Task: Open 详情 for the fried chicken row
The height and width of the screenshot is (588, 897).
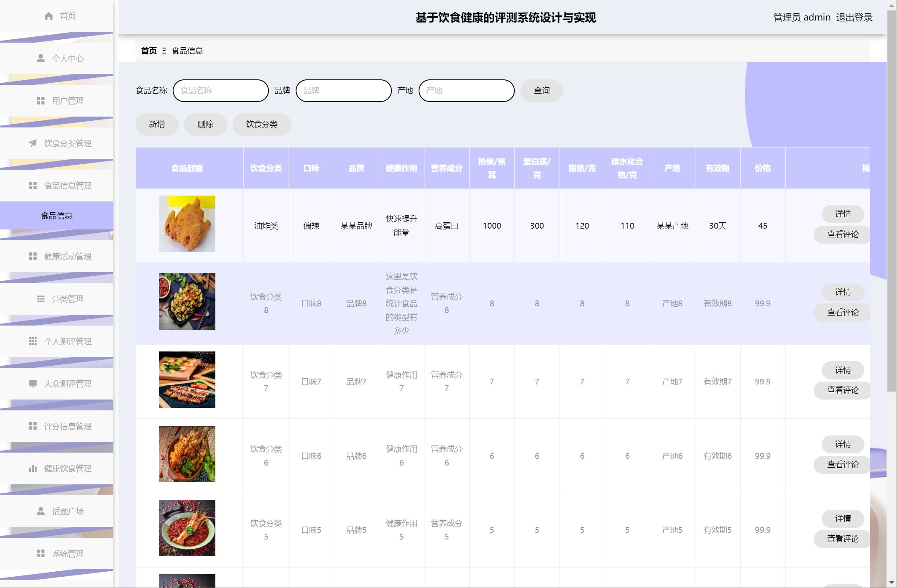Action: pyautogui.click(x=843, y=214)
